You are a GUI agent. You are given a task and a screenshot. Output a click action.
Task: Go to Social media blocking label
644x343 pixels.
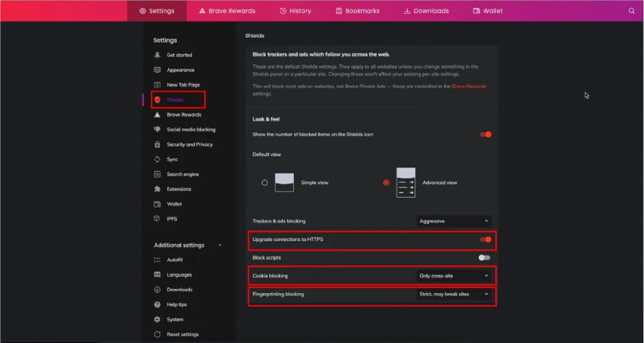191,129
